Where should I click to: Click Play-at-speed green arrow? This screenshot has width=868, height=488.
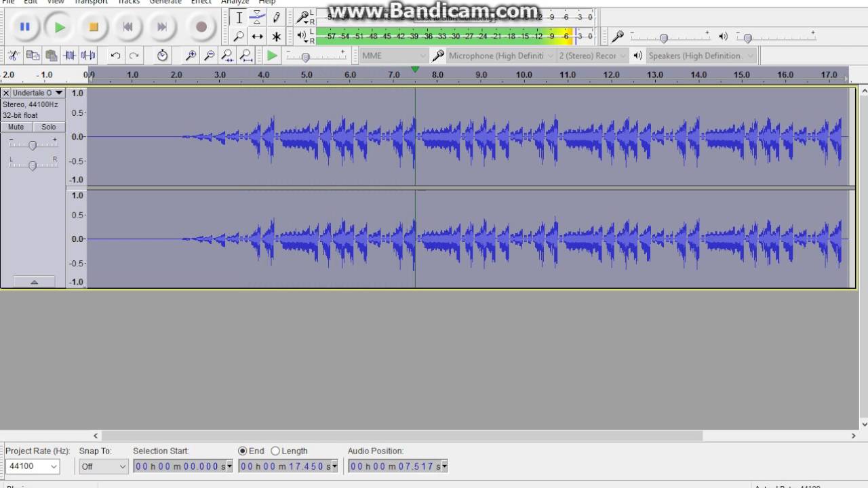[x=272, y=56]
